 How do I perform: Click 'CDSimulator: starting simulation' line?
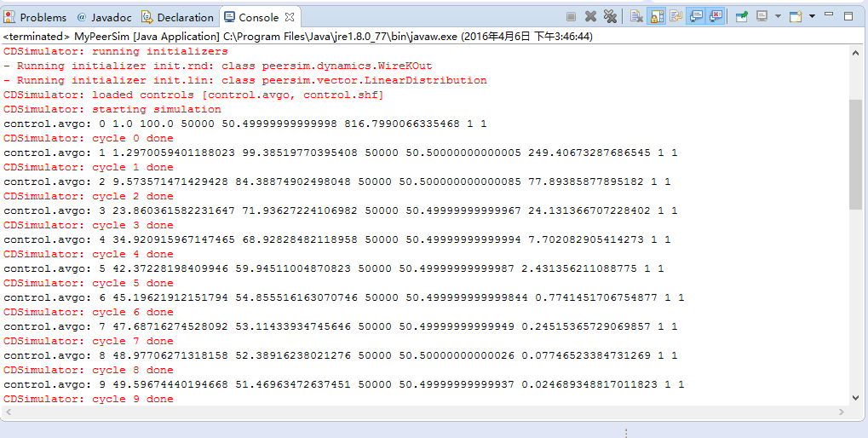[x=112, y=109]
